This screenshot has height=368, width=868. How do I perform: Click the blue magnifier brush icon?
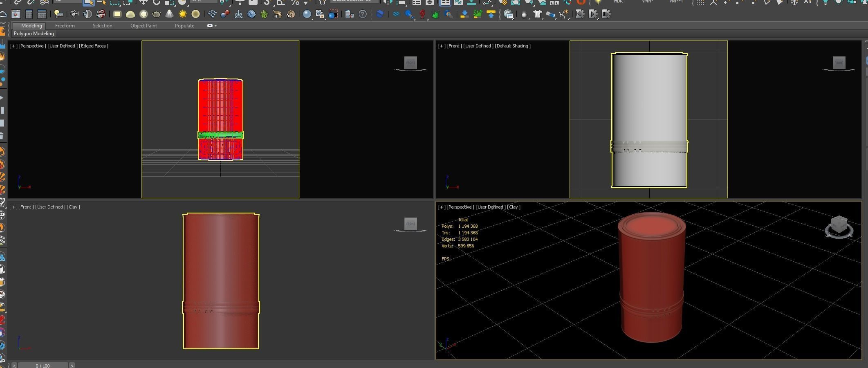(409, 14)
